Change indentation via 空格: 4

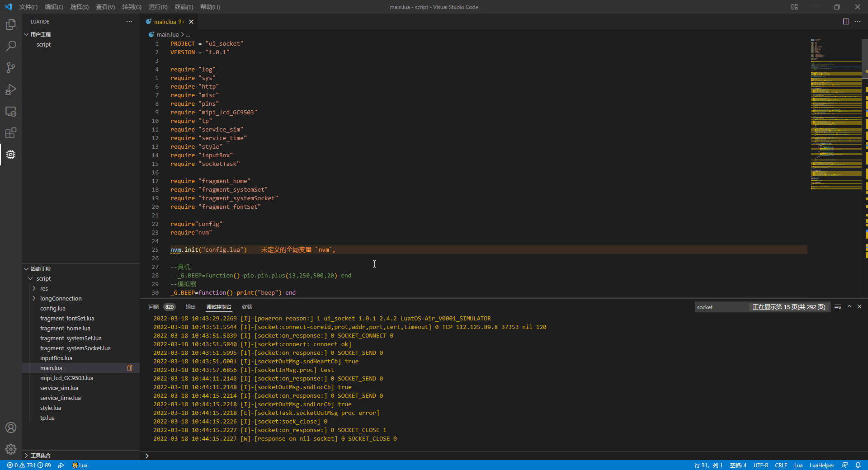pos(738,465)
